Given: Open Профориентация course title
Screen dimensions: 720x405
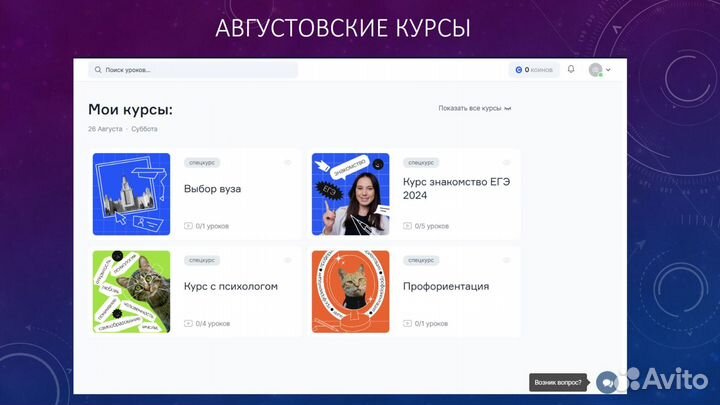Looking at the screenshot, I should [x=446, y=287].
